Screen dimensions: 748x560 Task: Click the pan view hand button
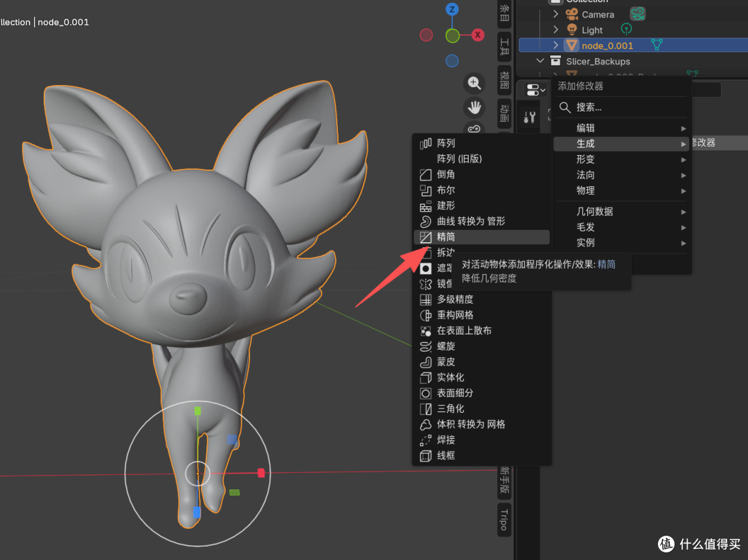[474, 107]
